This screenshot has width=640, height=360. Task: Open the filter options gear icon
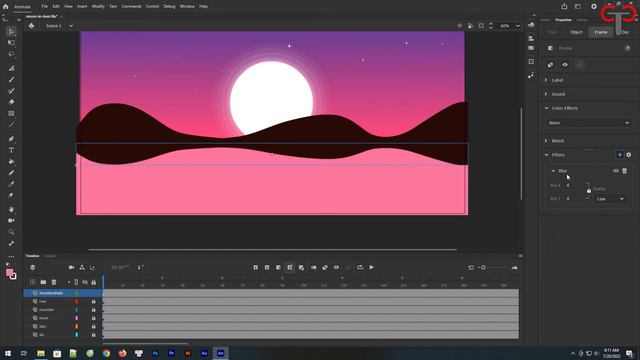(x=629, y=155)
